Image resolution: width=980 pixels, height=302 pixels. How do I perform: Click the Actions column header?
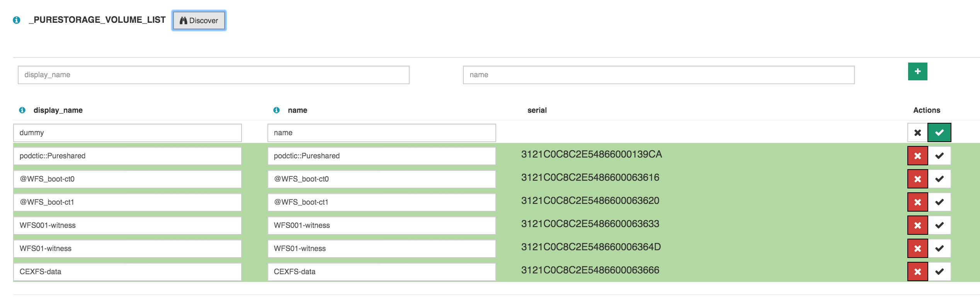tap(927, 110)
